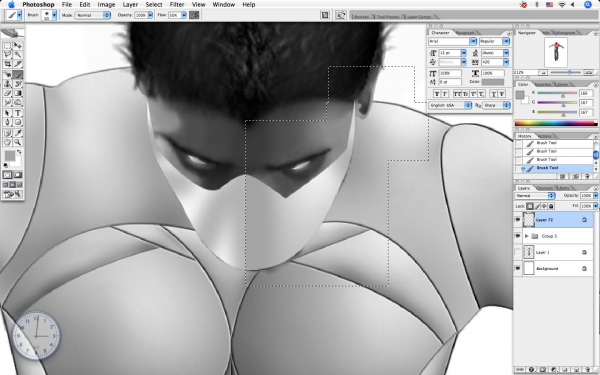This screenshot has width=600, height=375.
Task: Open the File menu
Action: 67,5
